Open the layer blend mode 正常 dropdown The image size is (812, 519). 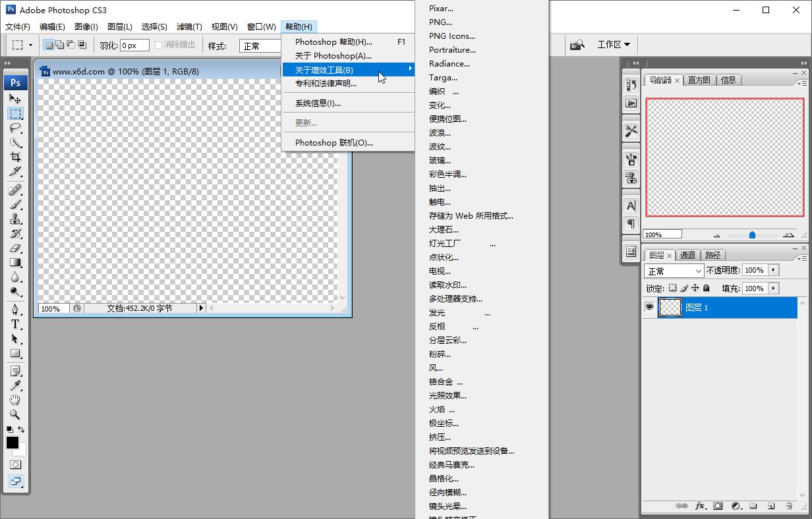674,271
